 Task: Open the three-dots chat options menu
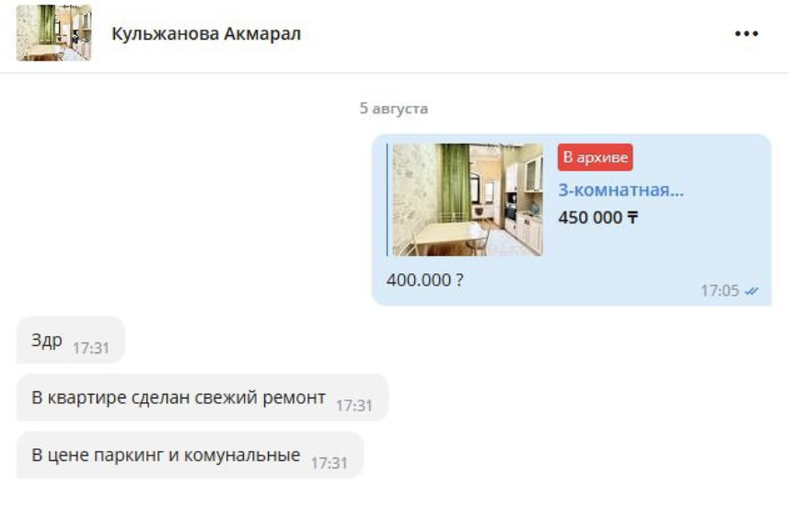(747, 34)
